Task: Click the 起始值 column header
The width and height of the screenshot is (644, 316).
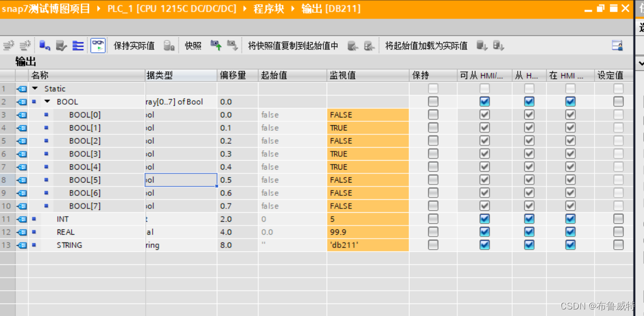Action: coord(293,75)
